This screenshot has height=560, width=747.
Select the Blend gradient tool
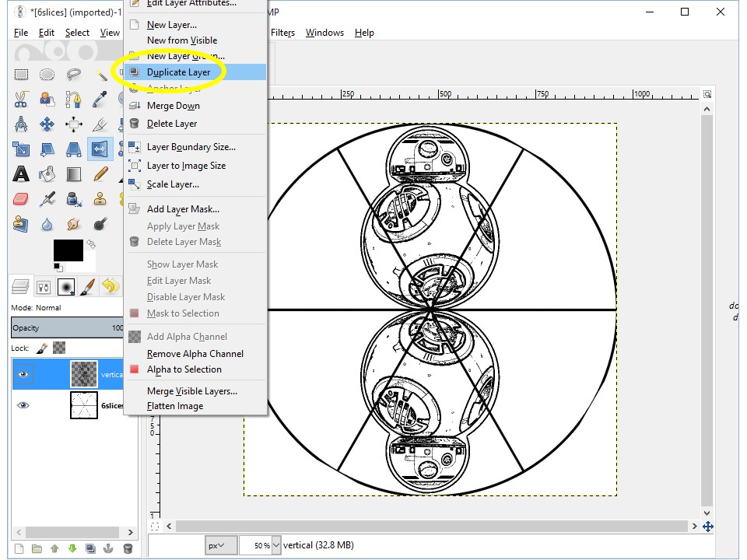click(x=73, y=174)
